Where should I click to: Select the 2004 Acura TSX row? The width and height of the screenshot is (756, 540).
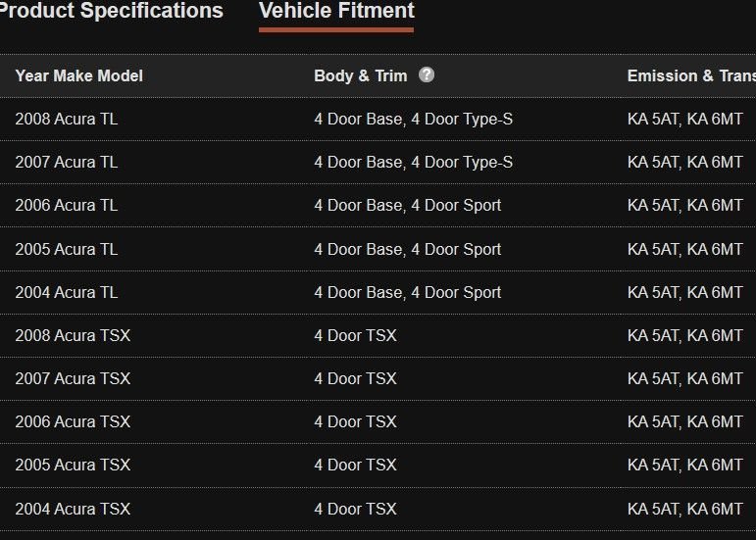click(x=73, y=509)
